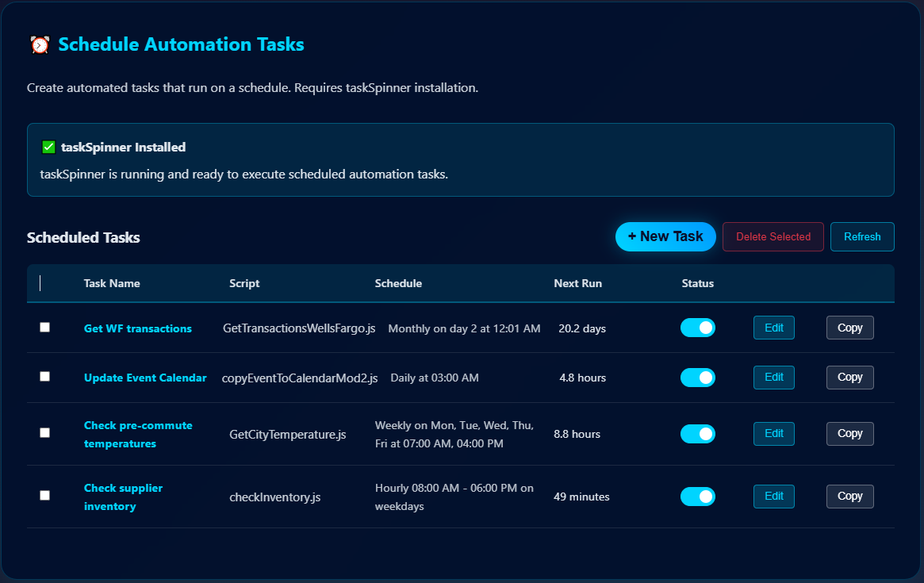924x583 pixels.
Task: Click GetTransactionsWellsFargo.js script cell
Action: tap(299, 328)
